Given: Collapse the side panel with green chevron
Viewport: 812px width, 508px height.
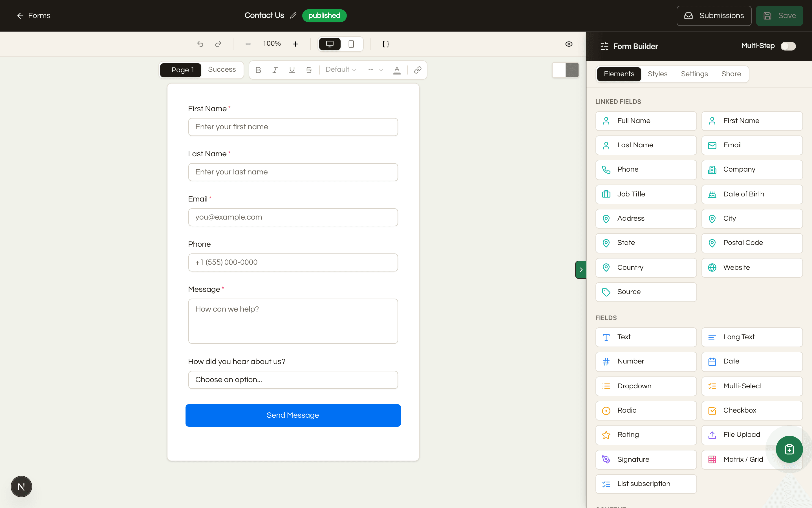Looking at the screenshot, I should click(581, 270).
